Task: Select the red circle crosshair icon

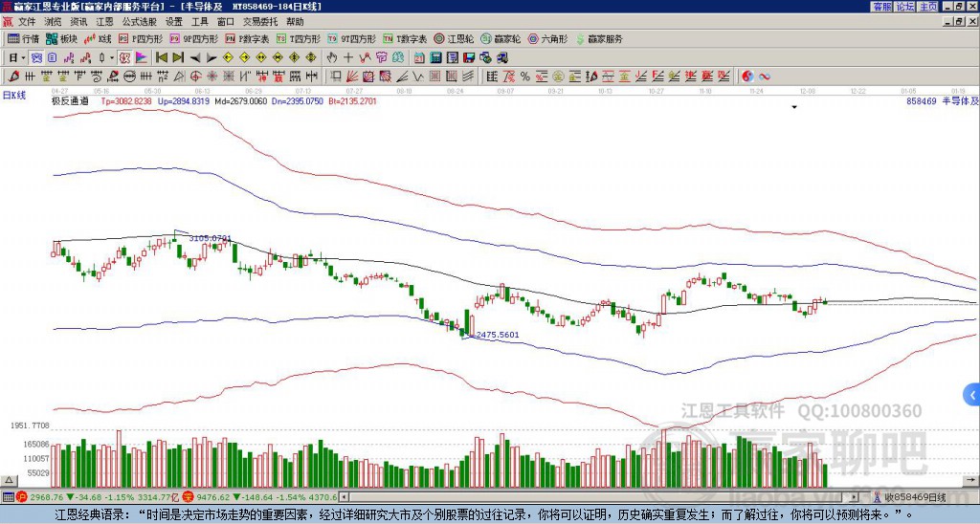Action: click(x=195, y=76)
